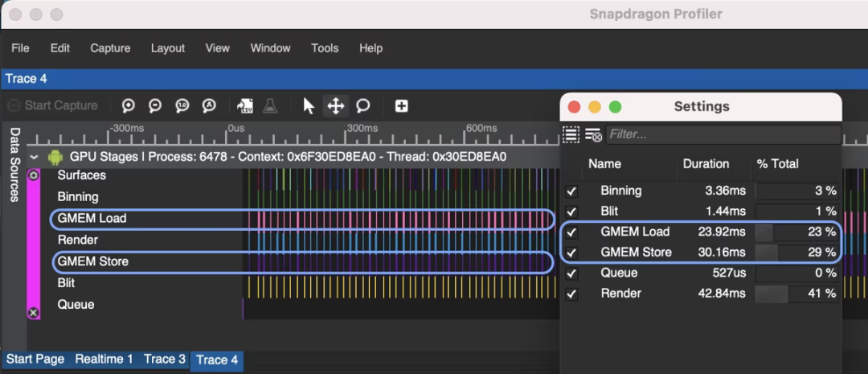
Task: Open the Layout menu
Action: click(168, 48)
